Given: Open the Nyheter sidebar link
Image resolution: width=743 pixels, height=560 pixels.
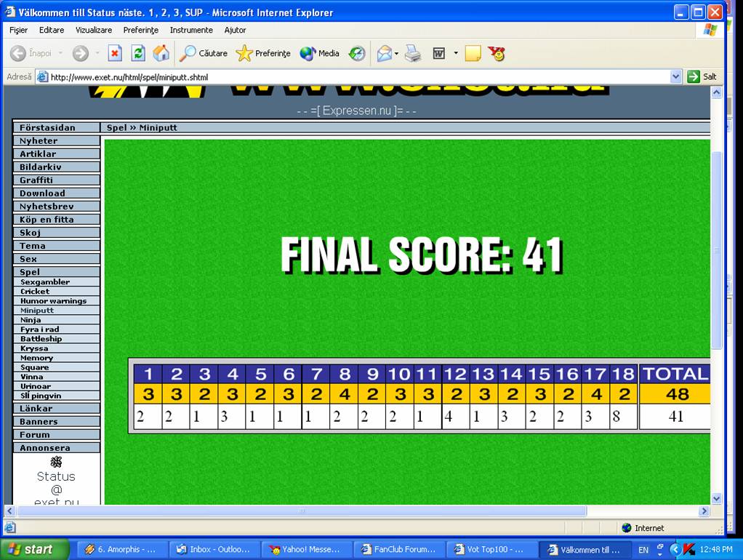Looking at the screenshot, I should coord(39,141).
